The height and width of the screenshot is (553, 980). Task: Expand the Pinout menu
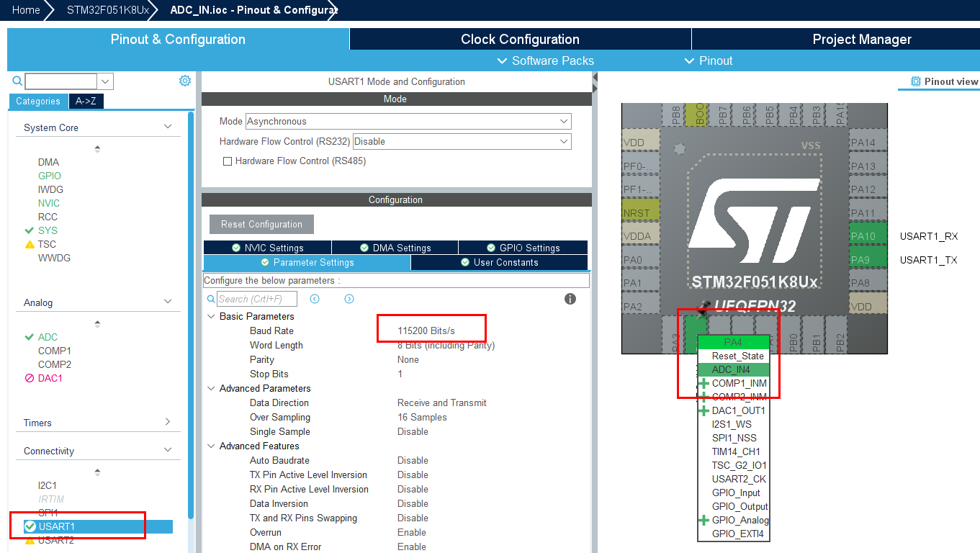pos(709,60)
